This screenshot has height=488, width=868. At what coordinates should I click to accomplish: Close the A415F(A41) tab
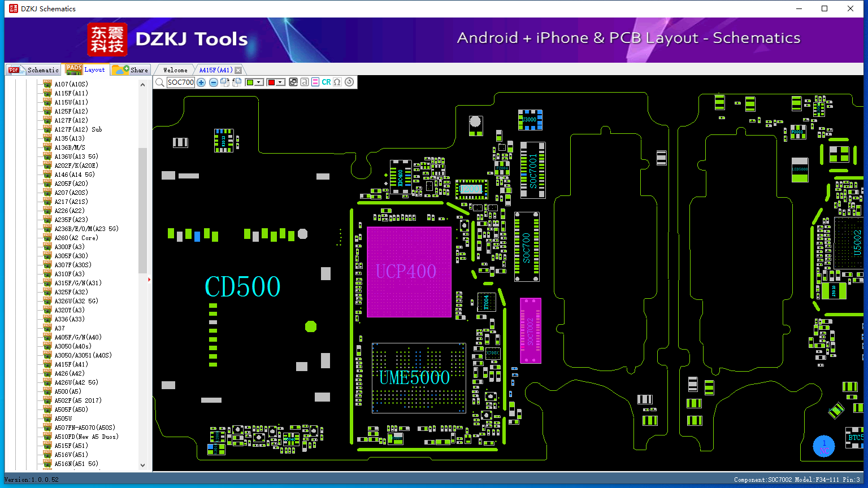238,70
